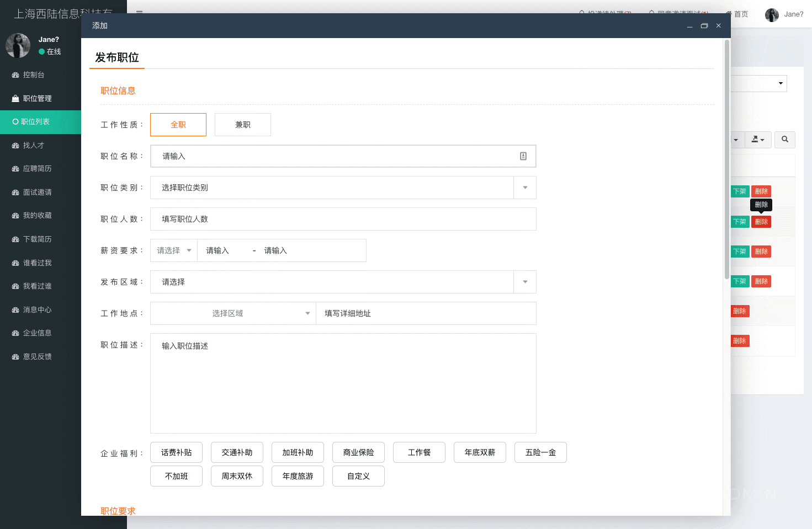Viewport: 812px width, 529px height.
Task: Click the 消息中心 sidebar icon
Action: (x=15, y=310)
